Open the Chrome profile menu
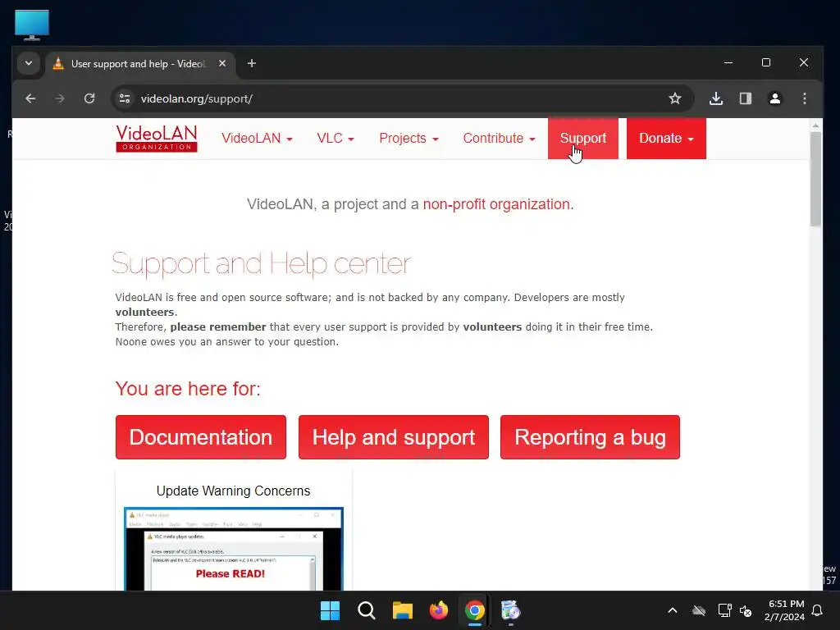840x630 pixels. (x=775, y=98)
